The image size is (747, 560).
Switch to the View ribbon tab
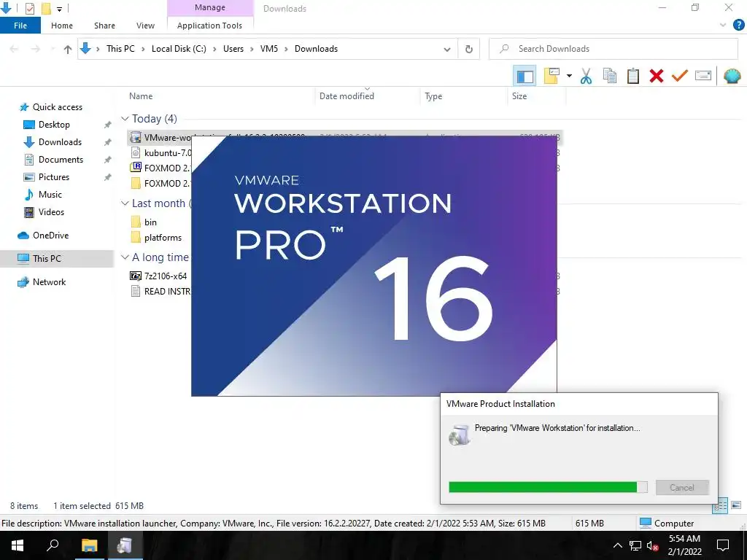[x=145, y=26]
